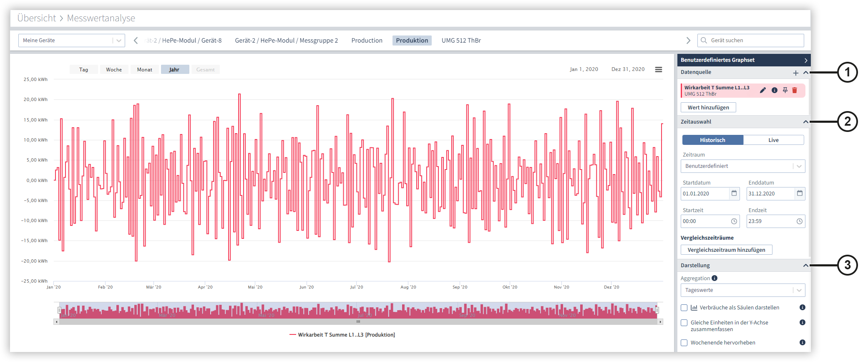Image resolution: width=868 pixels, height=362 pixels.
Task: Select the Jahr range tab
Action: click(x=174, y=70)
